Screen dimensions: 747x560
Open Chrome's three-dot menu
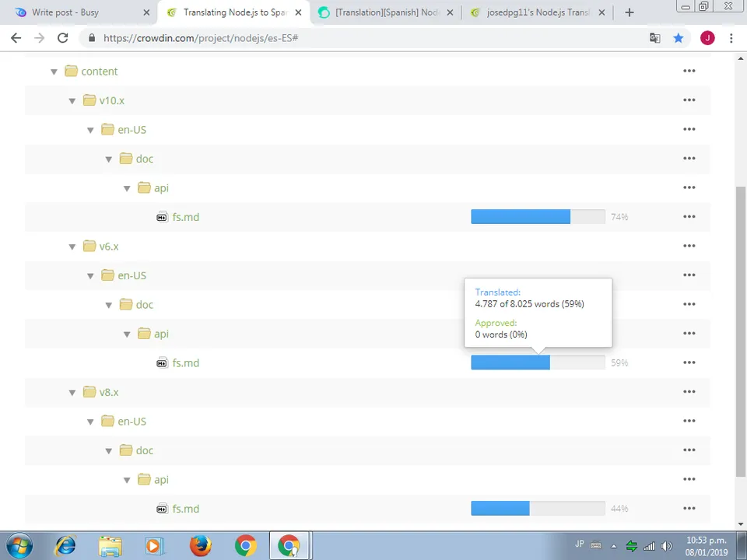click(731, 38)
